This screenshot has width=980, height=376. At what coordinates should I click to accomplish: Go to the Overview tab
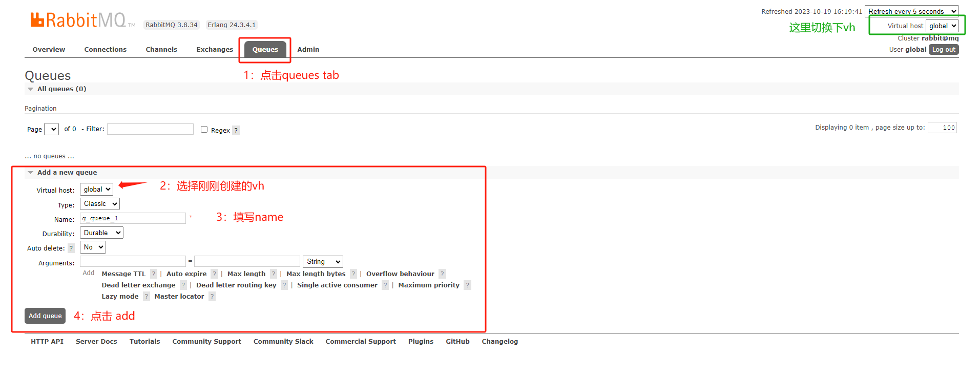49,50
